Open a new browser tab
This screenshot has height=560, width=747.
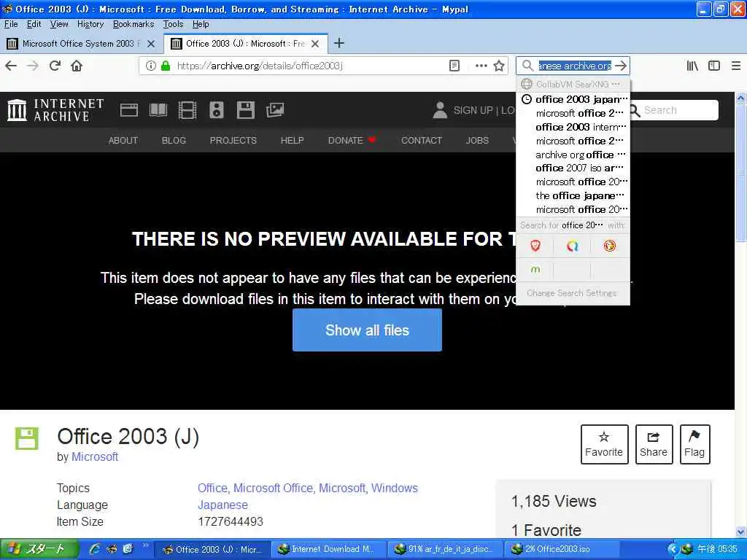point(338,43)
